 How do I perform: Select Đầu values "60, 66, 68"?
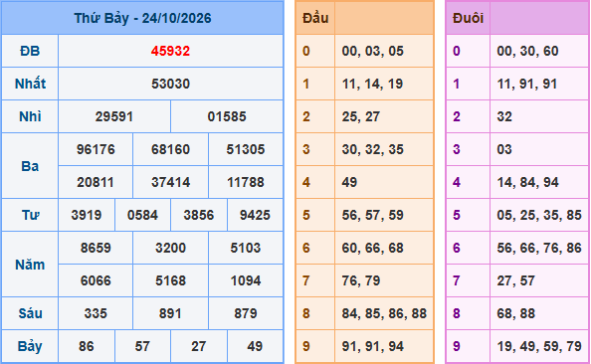(373, 248)
